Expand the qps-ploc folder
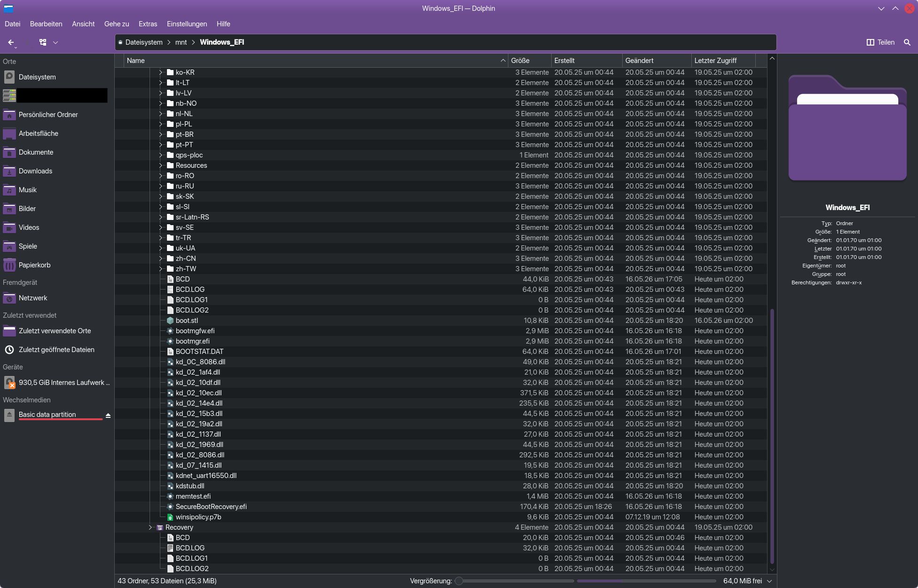The image size is (918, 588). click(160, 155)
